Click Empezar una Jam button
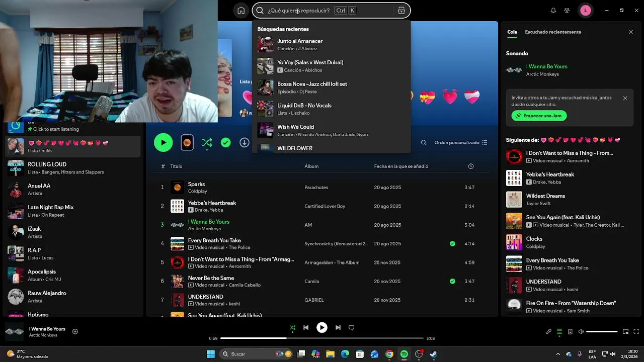 pyautogui.click(x=539, y=116)
